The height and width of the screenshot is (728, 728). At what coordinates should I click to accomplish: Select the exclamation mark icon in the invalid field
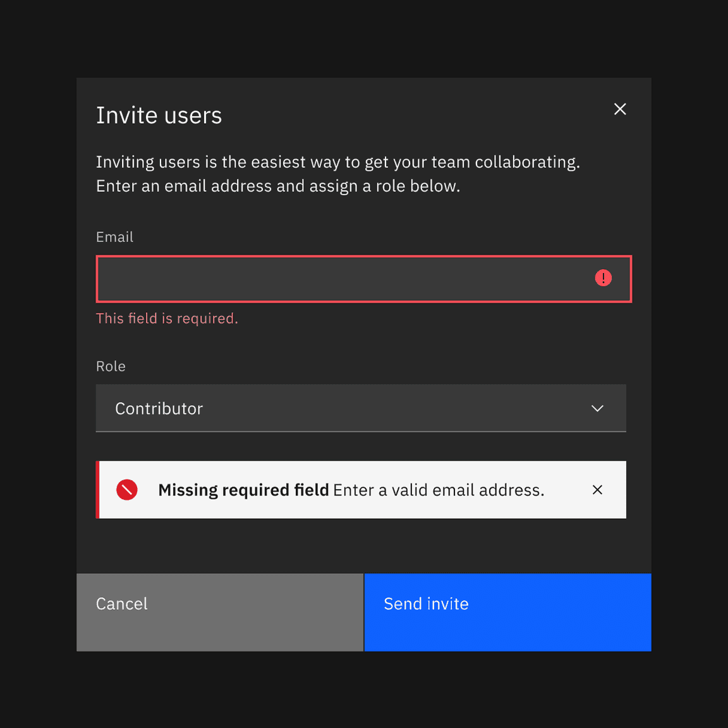[603, 278]
